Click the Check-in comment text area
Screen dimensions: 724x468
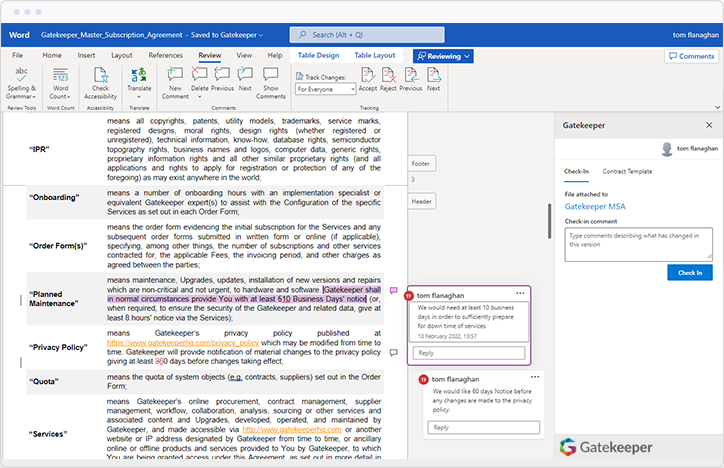coord(638,242)
